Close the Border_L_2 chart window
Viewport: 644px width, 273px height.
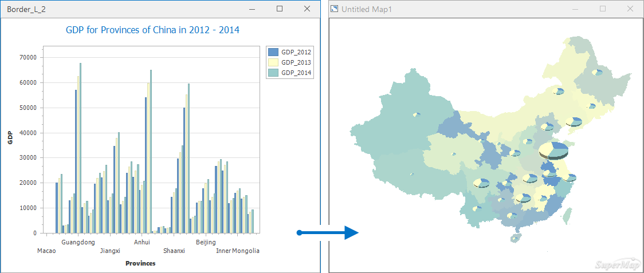(x=307, y=9)
